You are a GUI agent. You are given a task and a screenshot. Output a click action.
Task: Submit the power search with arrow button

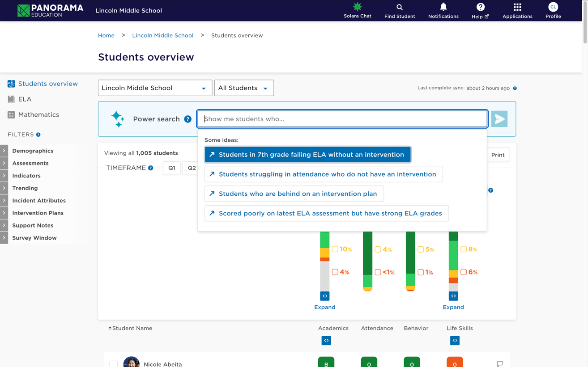click(499, 119)
